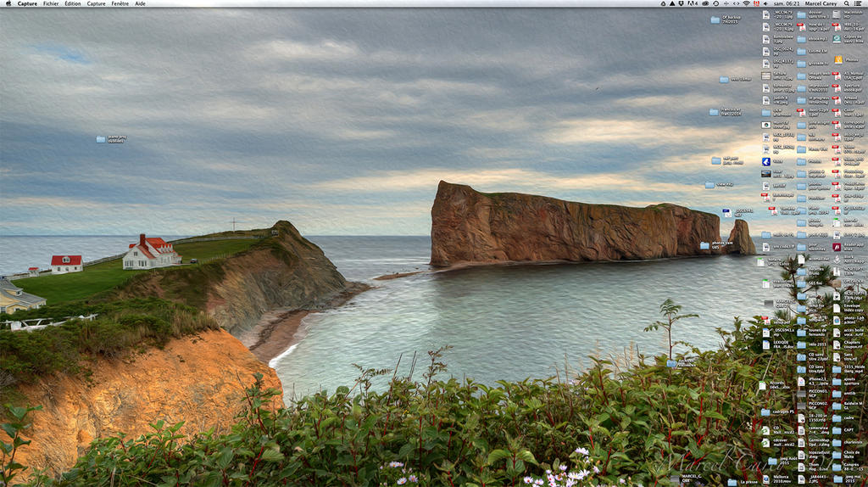Image resolution: width=868 pixels, height=487 pixels.
Task: Open the Aide menu
Action: [x=141, y=4]
